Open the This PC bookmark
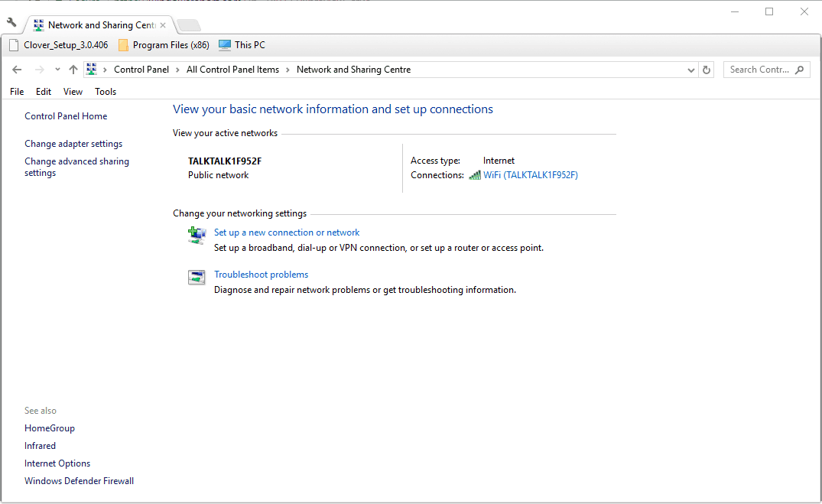822x504 pixels. pos(242,45)
